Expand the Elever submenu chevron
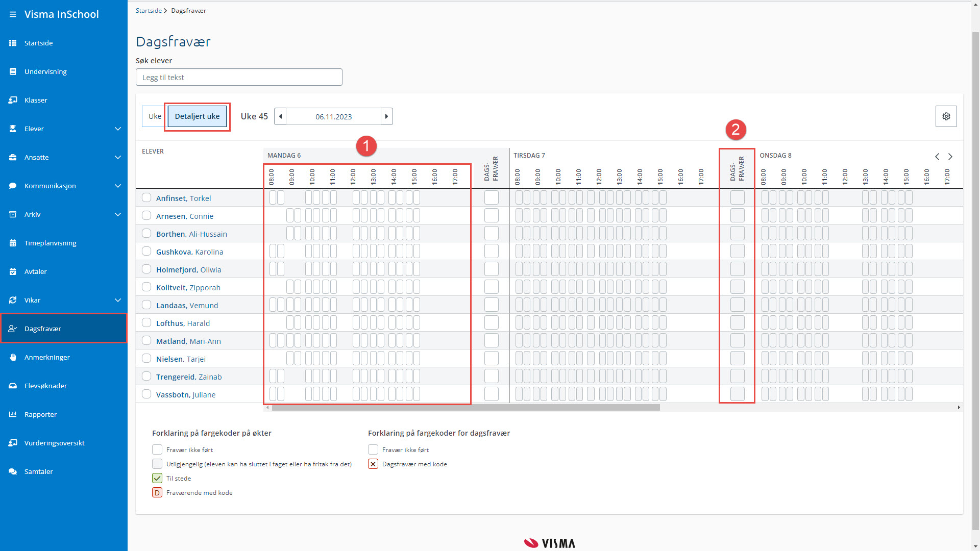 pos(118,129)
